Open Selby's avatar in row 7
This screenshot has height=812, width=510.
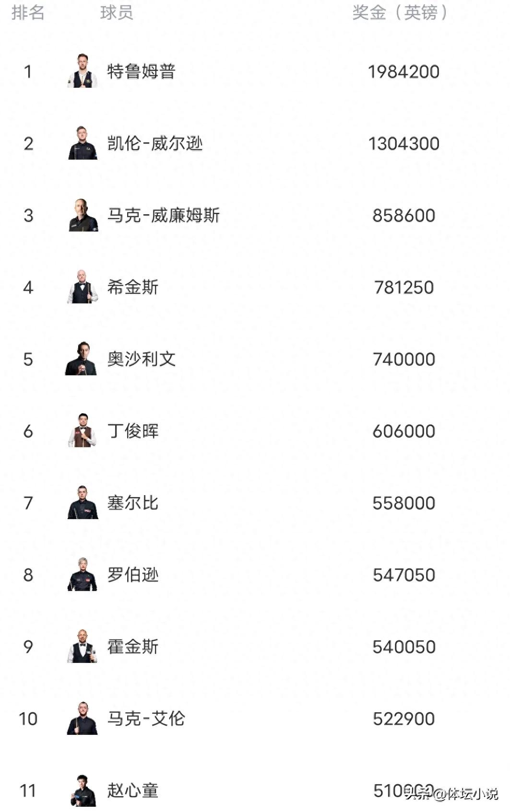83,502
